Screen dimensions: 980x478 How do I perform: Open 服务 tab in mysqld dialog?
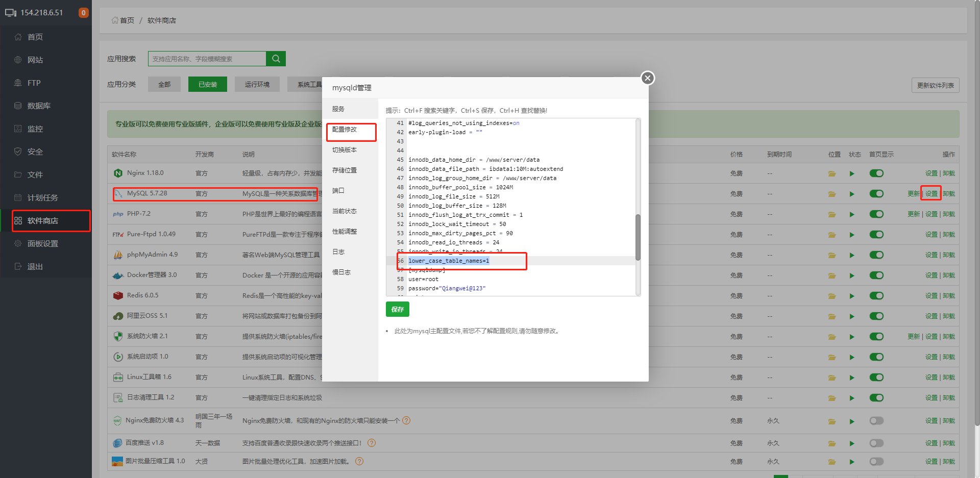(351, 109)
